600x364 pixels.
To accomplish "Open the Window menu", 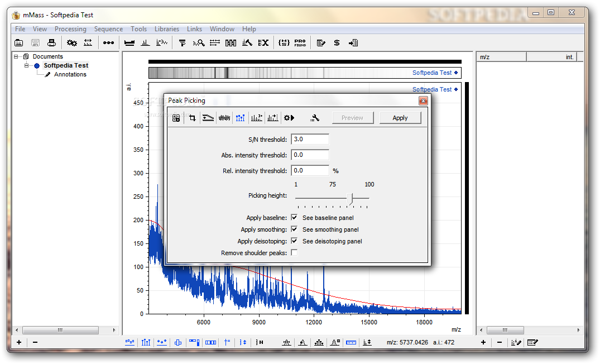I will [222, 29].
